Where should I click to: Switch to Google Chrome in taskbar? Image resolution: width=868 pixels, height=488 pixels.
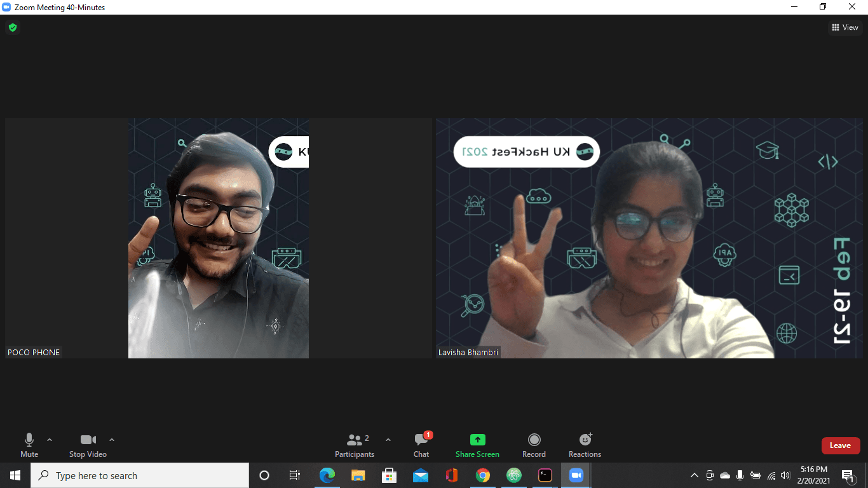[x=483, y=475]
